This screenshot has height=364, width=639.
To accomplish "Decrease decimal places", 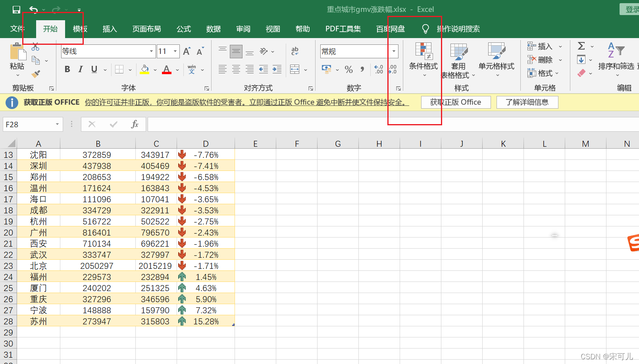I will coord(393,69).
